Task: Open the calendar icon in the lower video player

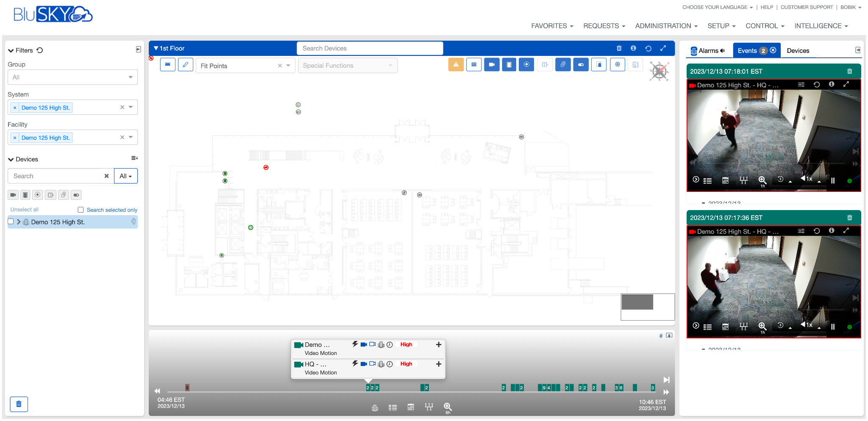Action: point(725,327)
